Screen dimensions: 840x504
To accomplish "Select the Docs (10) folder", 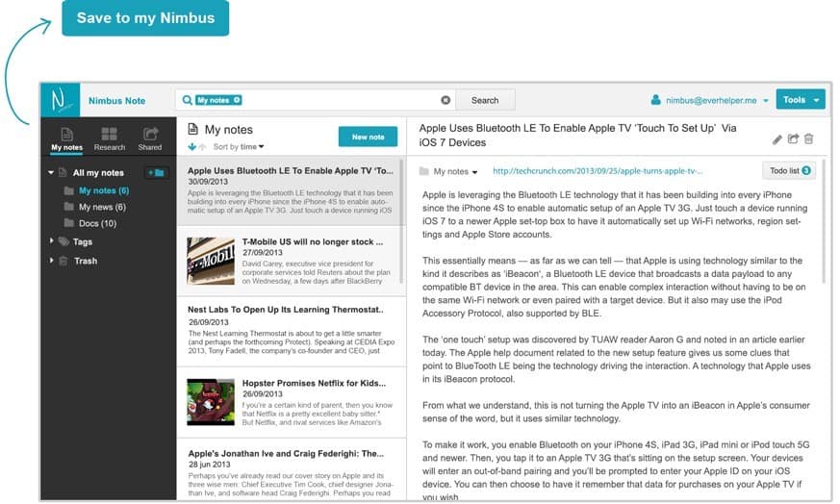I will [97, 223].
